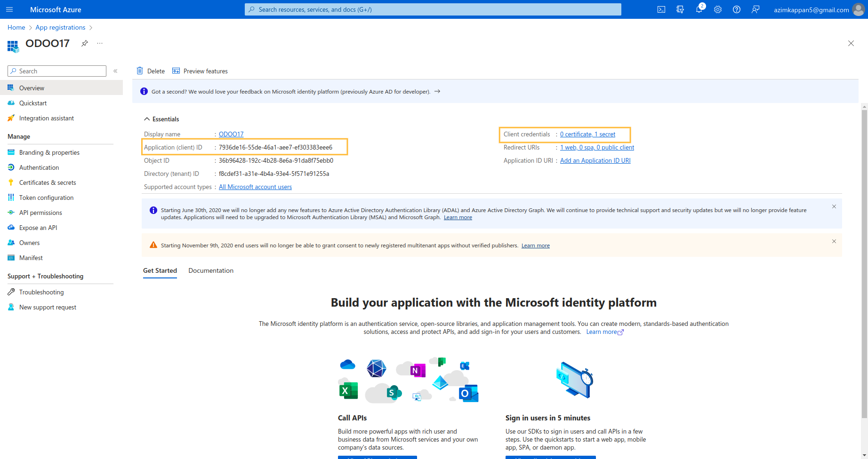Dismiss the ADAL deprecation info banner
The image size is (868, 459).
point(834,206)
